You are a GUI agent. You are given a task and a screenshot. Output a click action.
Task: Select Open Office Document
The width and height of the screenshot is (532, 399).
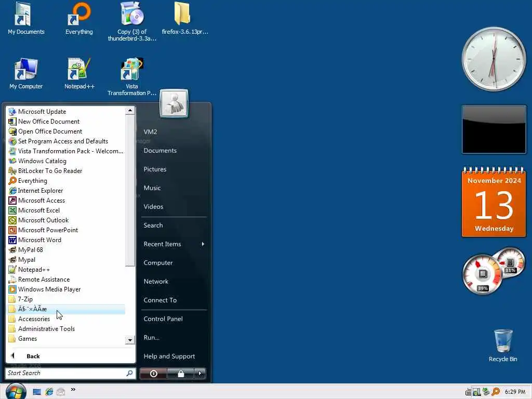point(66,131)
